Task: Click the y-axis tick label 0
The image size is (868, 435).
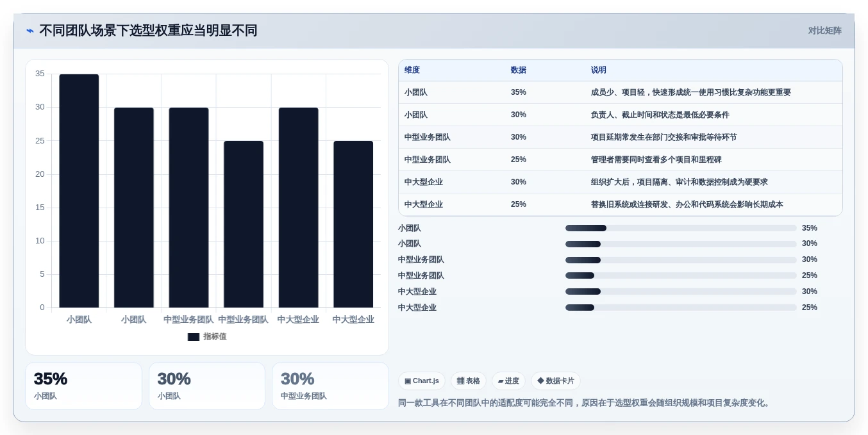Action: 42,308
